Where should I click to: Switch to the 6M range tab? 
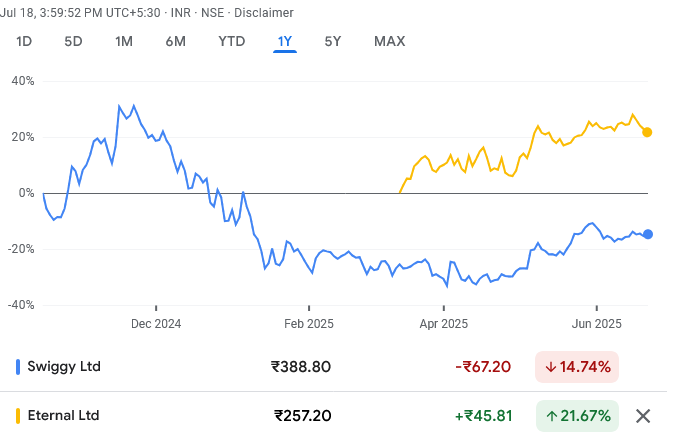[x=176, y=41]
